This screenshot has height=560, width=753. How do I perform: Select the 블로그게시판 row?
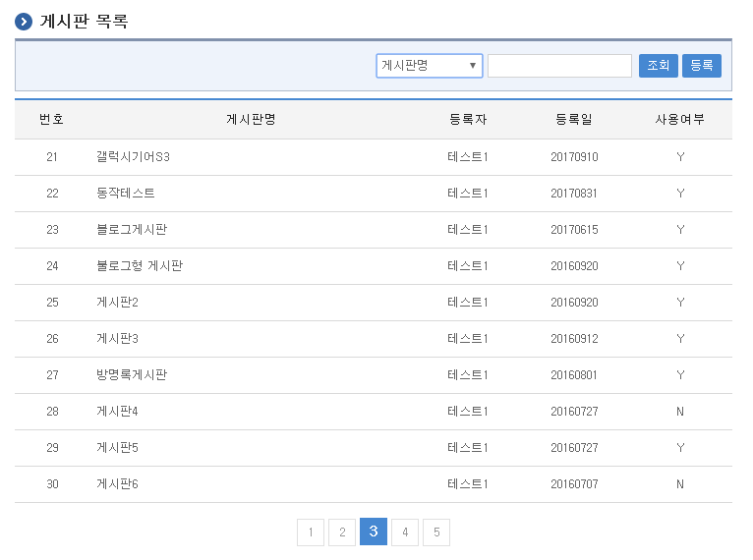point(132,230)
